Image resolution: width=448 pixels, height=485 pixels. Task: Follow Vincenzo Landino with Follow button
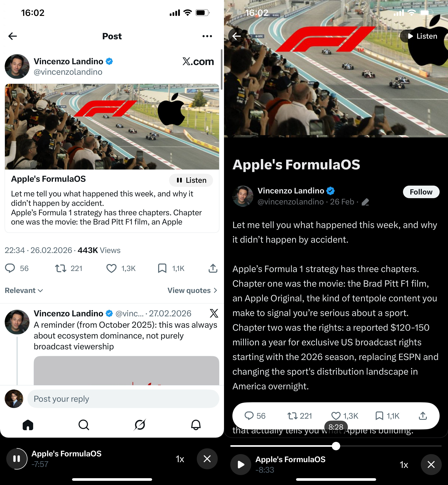coord(421,192)
